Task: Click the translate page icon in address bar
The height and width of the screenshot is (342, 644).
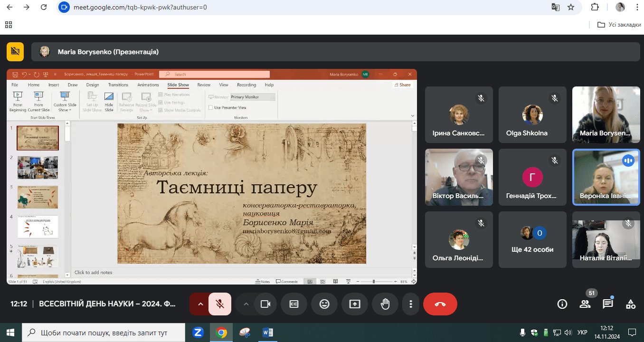Action: pyautogui.click(x=556, y=8)
